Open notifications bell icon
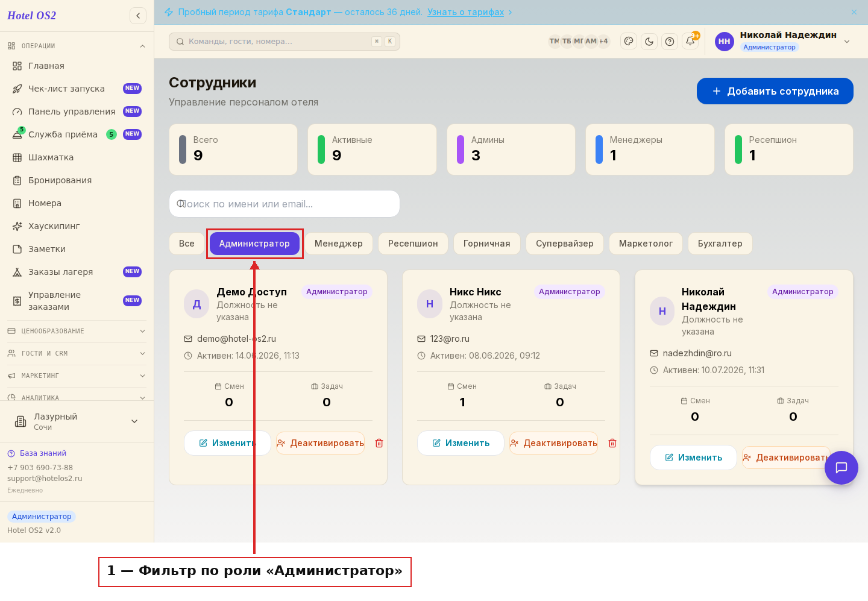The height and width of the screenshot is (601, 868). [x=690, y=42]
